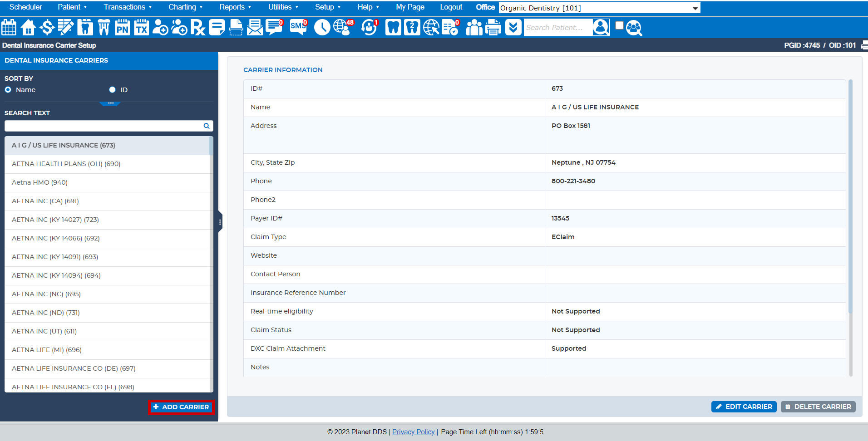Click the Add Carrier button
Viewport: 868px width, 441px height.
181,407
